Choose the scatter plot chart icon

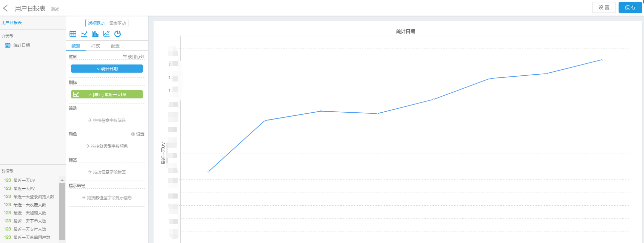point(106,34)
